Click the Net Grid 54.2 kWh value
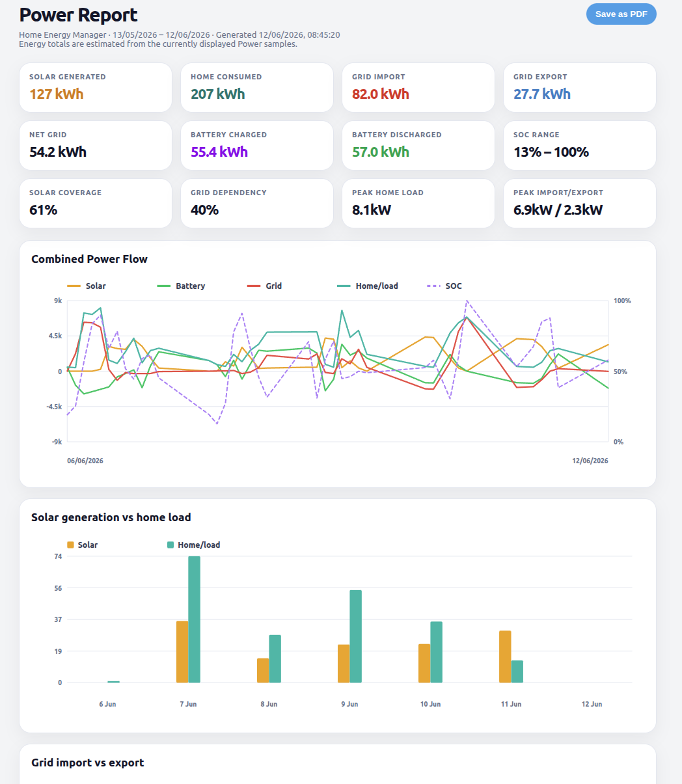 (58, 152)
